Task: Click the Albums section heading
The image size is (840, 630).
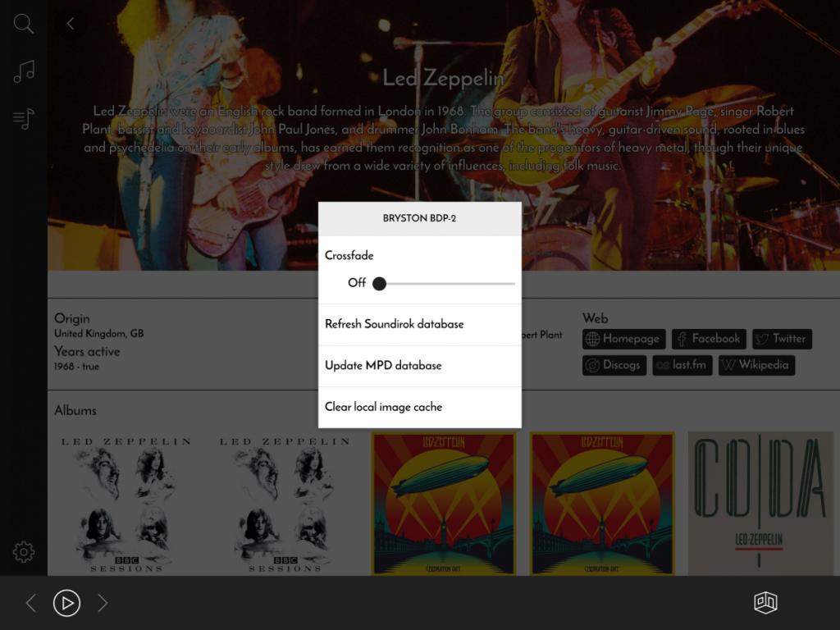Action: coord(75,410)
